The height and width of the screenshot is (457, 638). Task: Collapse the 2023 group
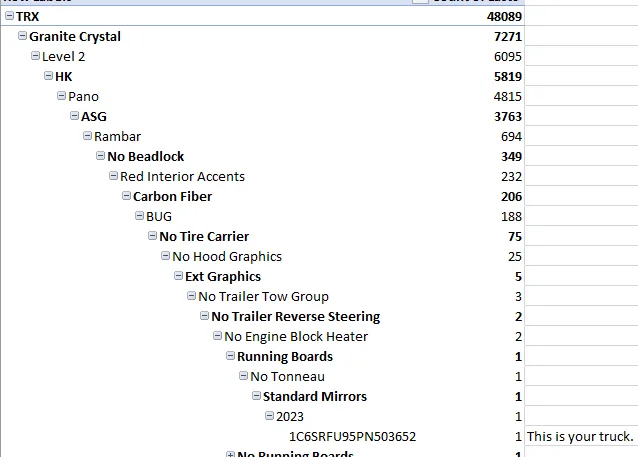pos(270,415)
